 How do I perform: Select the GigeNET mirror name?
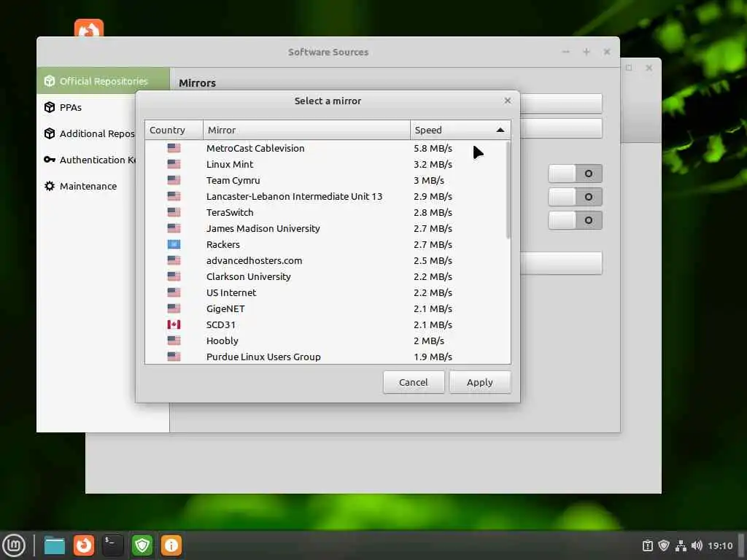pos(225,308)
